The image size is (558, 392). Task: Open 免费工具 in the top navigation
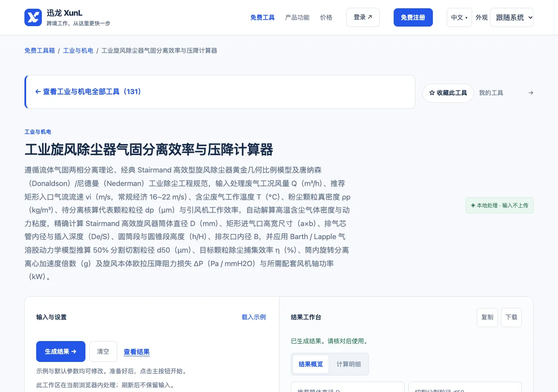(x=262, y=17)
